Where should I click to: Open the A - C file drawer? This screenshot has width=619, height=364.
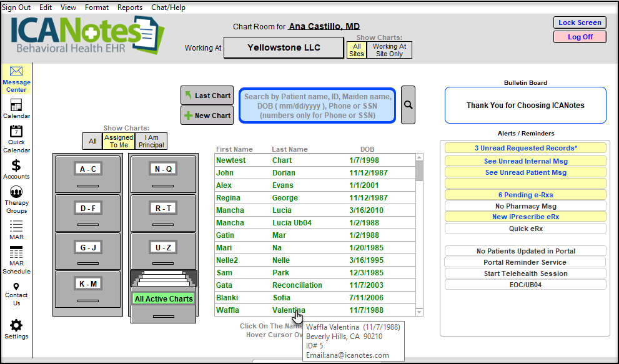[x=88, y=169]
